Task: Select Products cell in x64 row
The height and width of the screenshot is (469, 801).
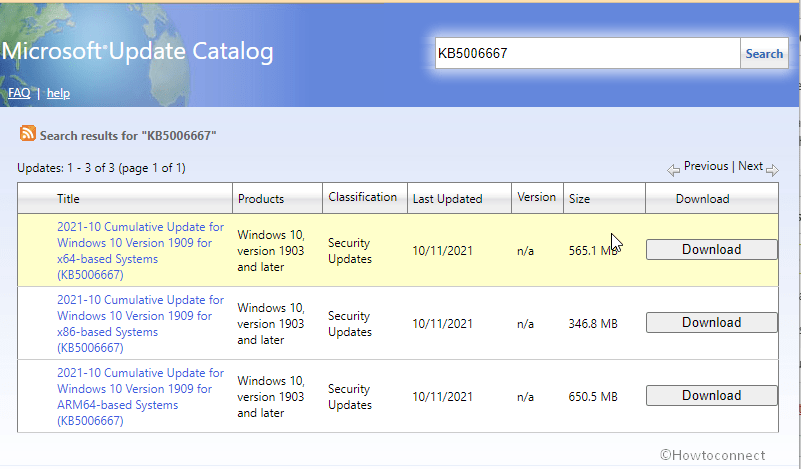Action: 271,251
